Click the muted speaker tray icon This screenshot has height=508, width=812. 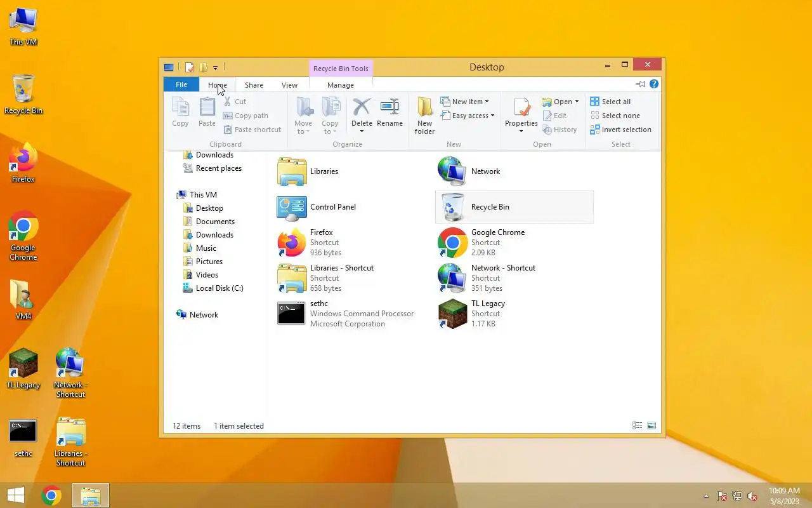pos(752,496)
